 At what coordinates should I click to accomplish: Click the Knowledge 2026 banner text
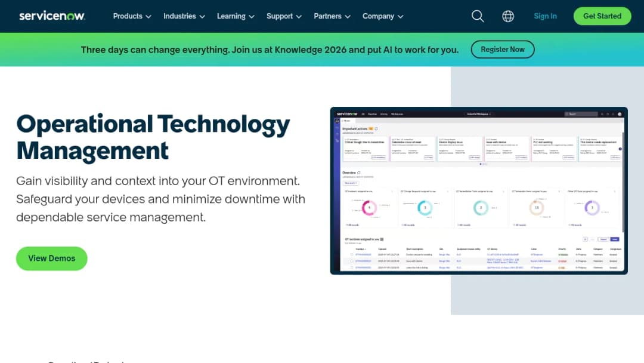[x=270, y=50]
